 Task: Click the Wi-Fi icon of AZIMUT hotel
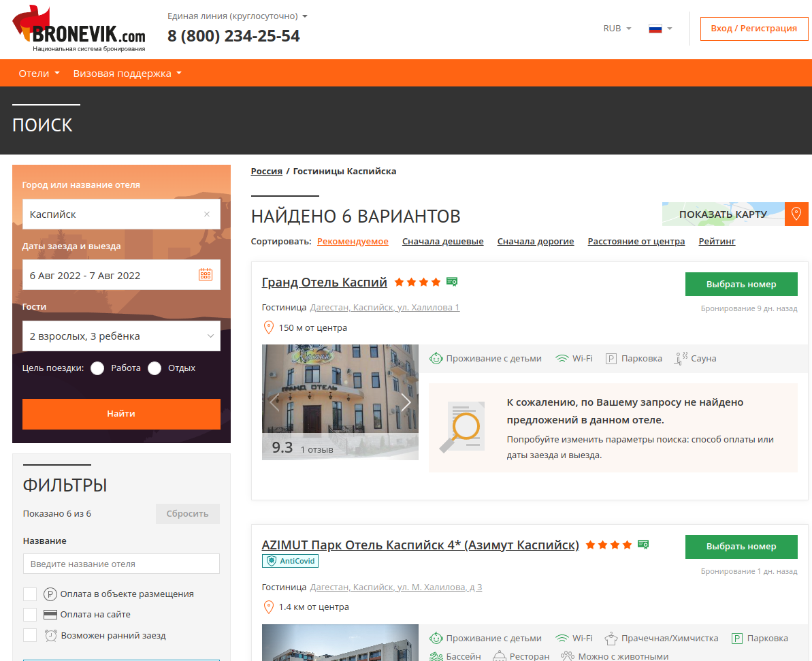point(562,639)
